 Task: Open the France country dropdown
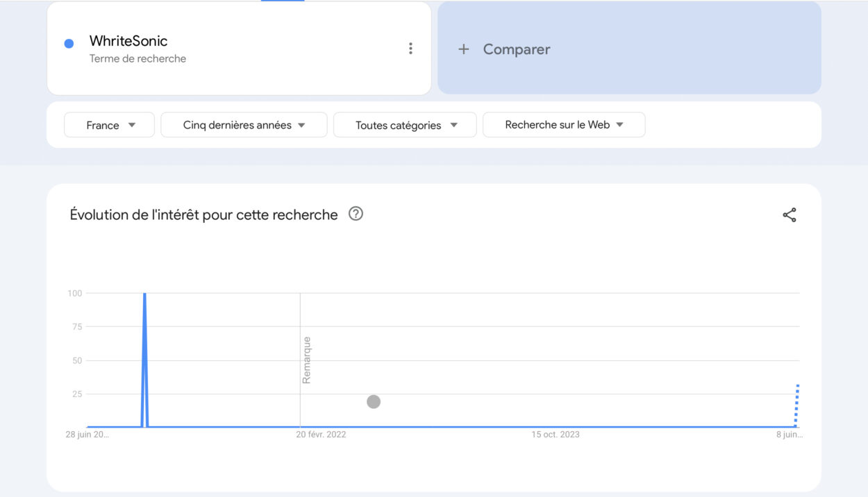click(109, 125)
